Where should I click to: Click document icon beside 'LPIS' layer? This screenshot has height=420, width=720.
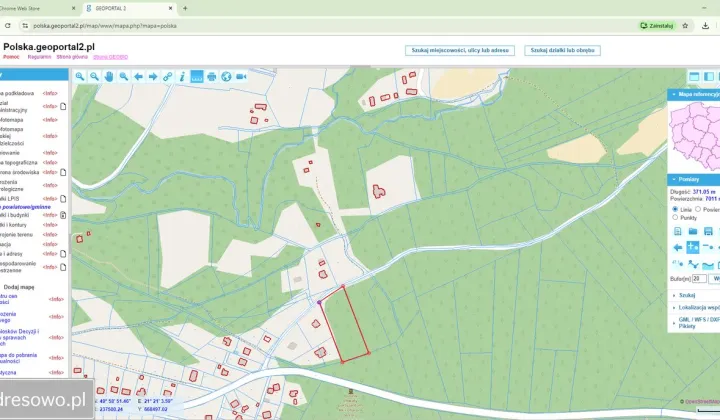[63, 199]
